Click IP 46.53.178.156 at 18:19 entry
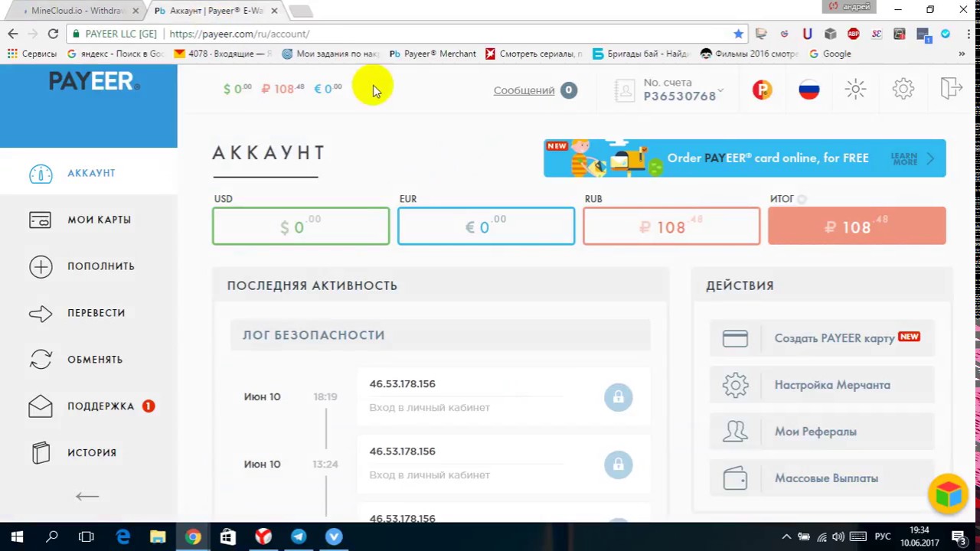Image resolution: width=980 pixels, height=551 pixels. coord(402,384)
